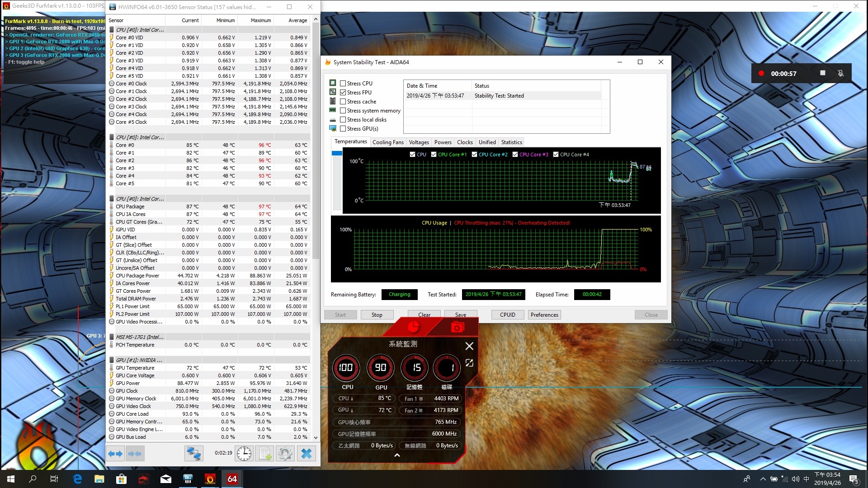The height and width of the screenshot is (488, 868).
Task: Open MSI overlay folder settings icon
Action: click(458, 327)
